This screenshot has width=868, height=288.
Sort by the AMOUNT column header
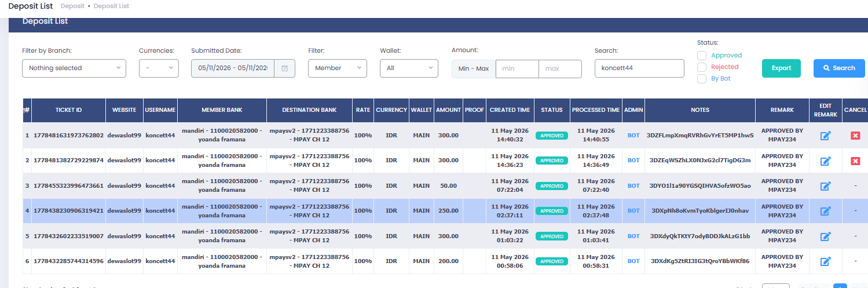click(x=448, y=110)
